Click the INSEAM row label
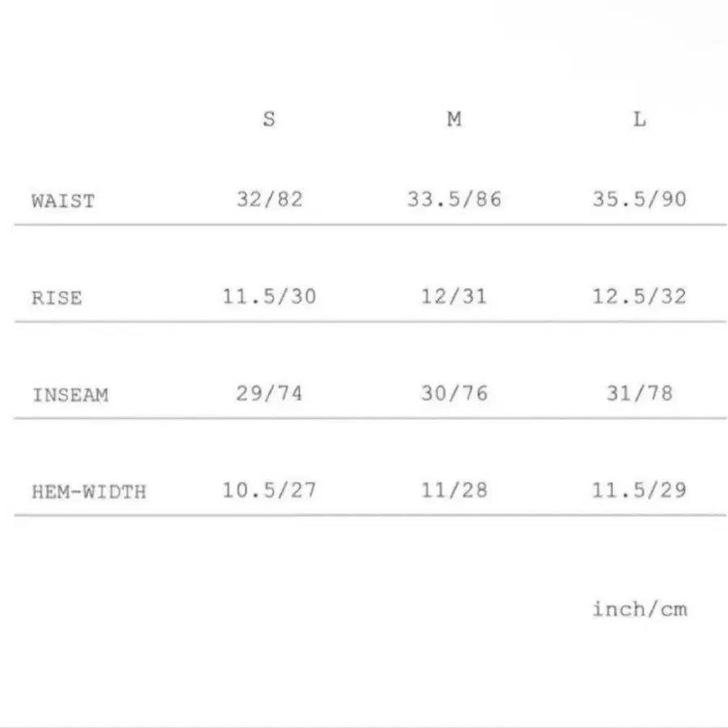Image resolution: width=728 pixels, height=728 pixels. click(70, 396)
